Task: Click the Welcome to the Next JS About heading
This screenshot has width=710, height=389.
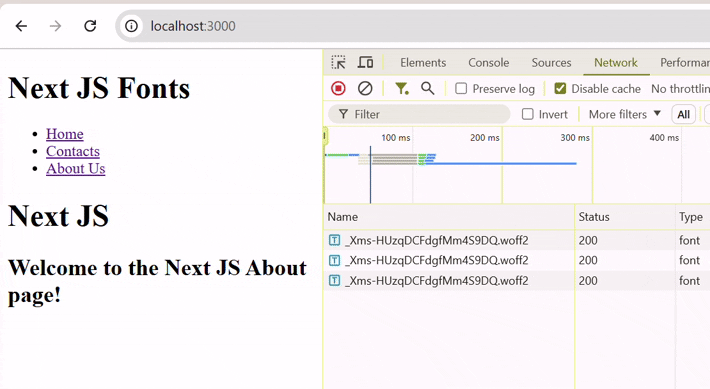Action: click(157, 281)
